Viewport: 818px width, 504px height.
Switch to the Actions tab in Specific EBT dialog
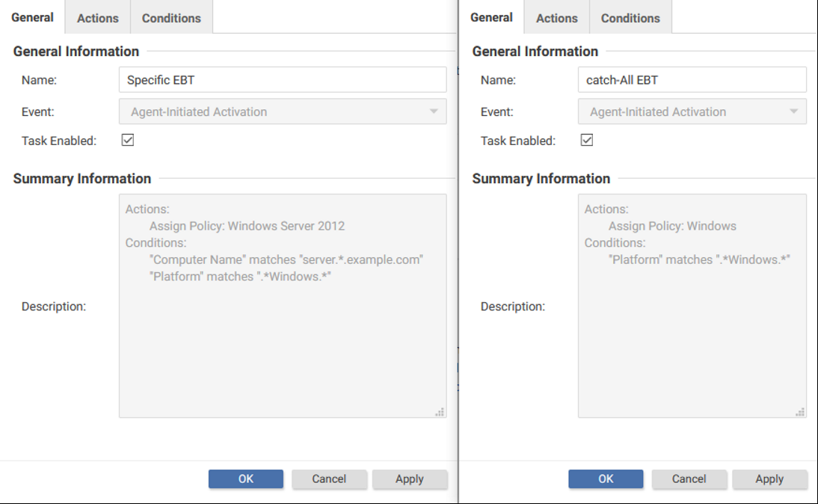coord(96,16)
